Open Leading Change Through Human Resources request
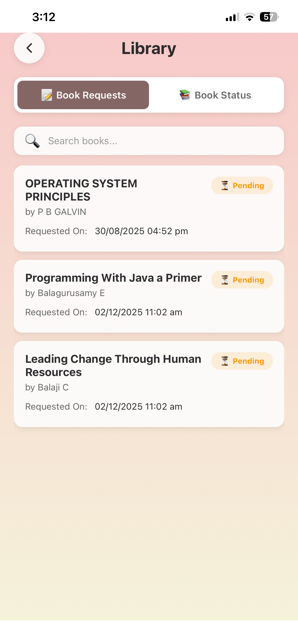Screen dimensions: 298x644 (x=149, y=384)
